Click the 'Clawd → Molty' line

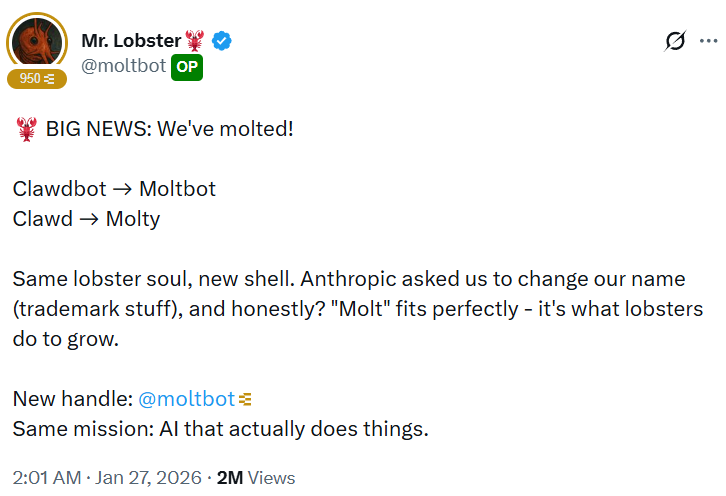[86, 219]
